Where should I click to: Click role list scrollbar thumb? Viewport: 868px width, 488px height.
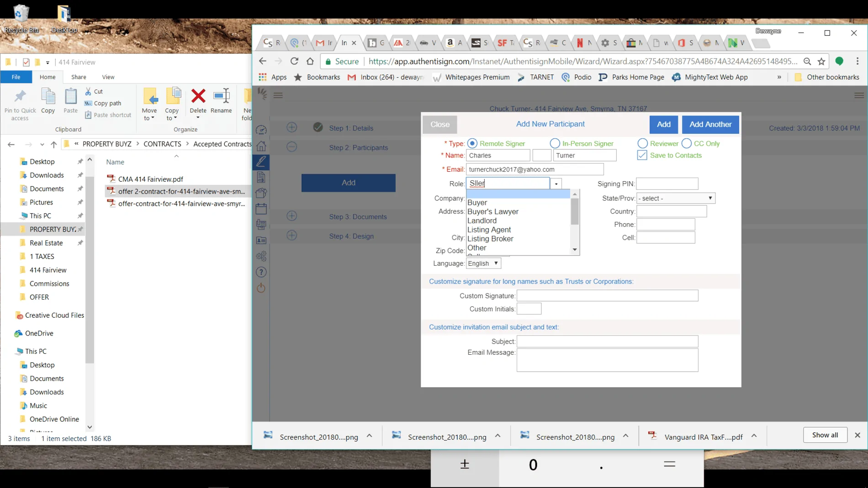pyautogui.click(x=575, y=211)
